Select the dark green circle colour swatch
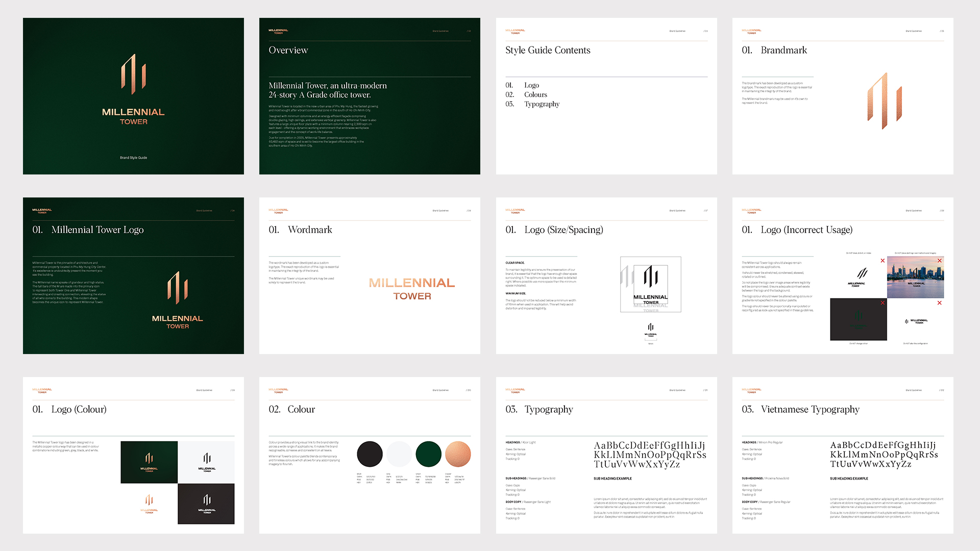The height and width of the screenshot is (551, 980). coord(428,454)
